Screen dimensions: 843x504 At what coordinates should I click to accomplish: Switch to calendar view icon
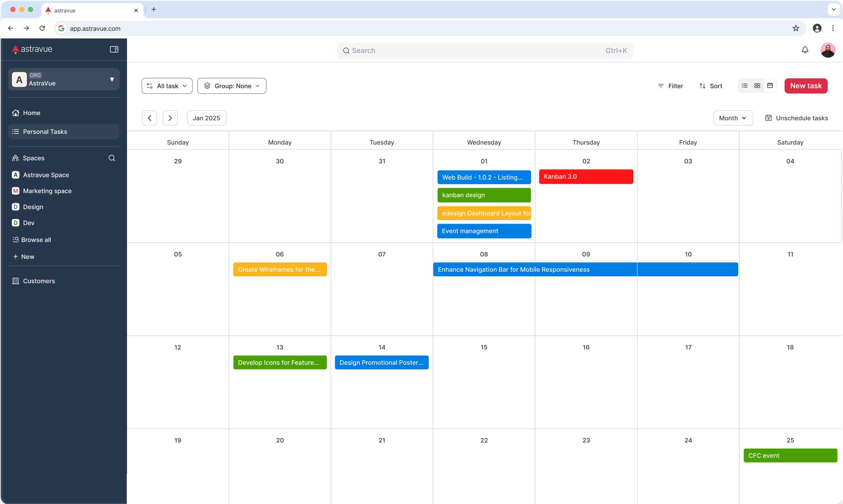point(770,85)
